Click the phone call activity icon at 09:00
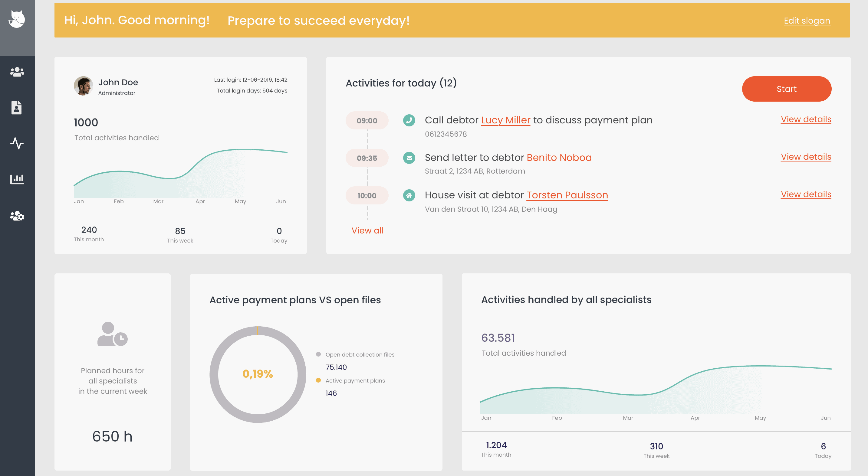Viewport: 868px width, 476px height. (x=409, y=121)
